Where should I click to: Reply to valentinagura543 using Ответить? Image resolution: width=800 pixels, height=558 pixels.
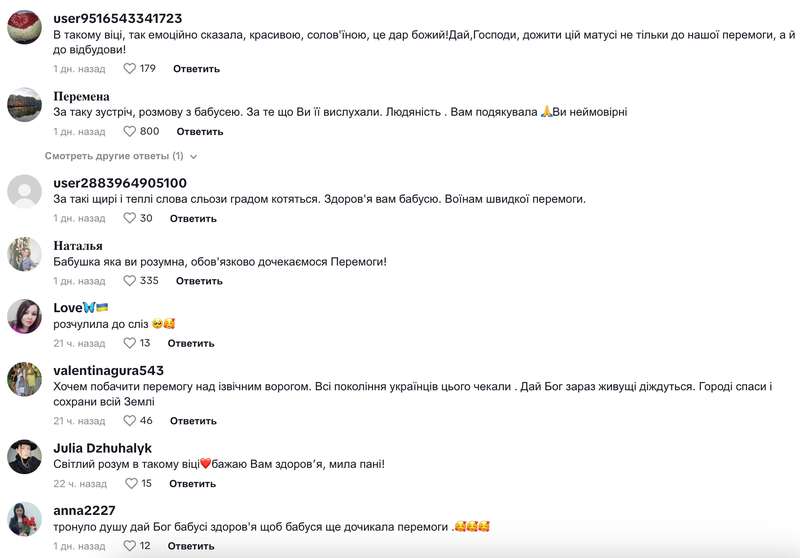(x=192, y=421)
